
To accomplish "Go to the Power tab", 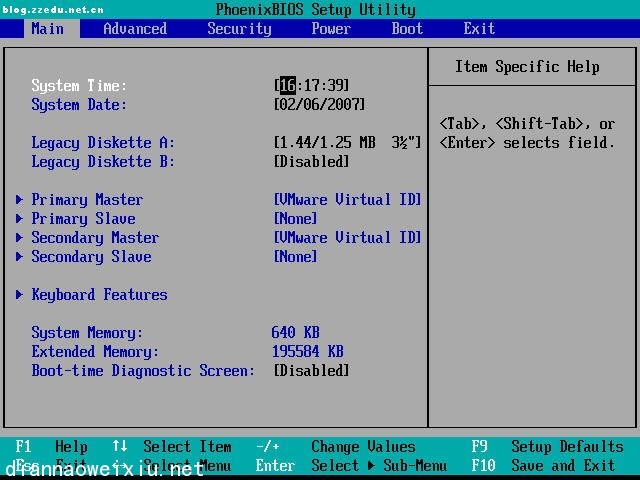I will pos(331,29).
